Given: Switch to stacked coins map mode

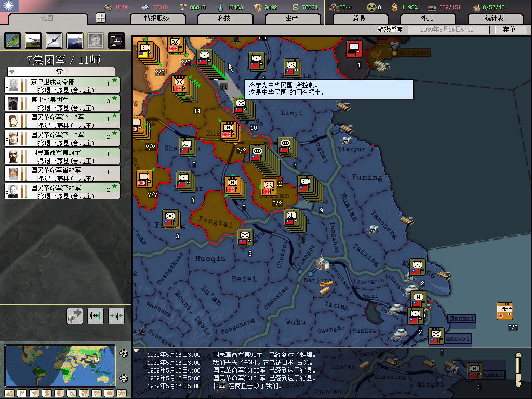Looking at the screenshot, I should [x=59, y=393].
